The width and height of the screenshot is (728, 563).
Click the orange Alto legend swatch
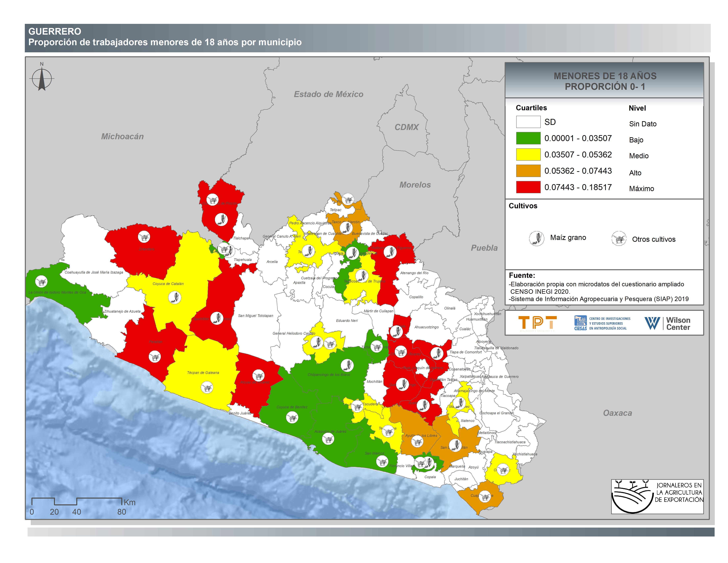tap(528, 171)
